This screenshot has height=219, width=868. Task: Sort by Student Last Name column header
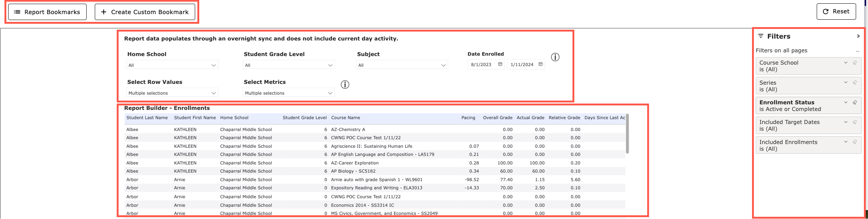point(147,118)
